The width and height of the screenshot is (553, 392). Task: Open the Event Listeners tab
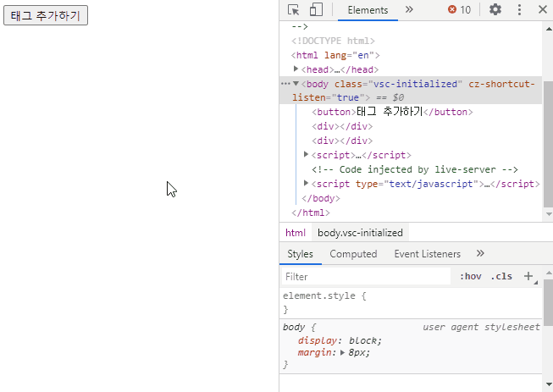click(428, 254)
